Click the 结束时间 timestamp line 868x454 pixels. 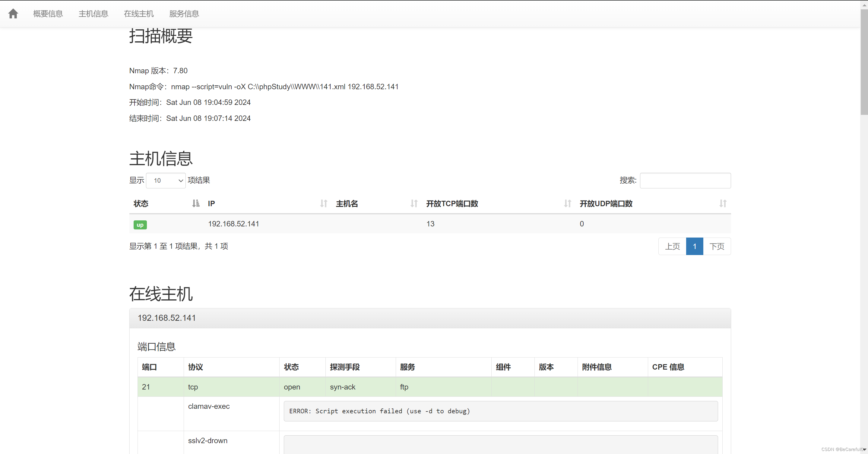point(190,118)
